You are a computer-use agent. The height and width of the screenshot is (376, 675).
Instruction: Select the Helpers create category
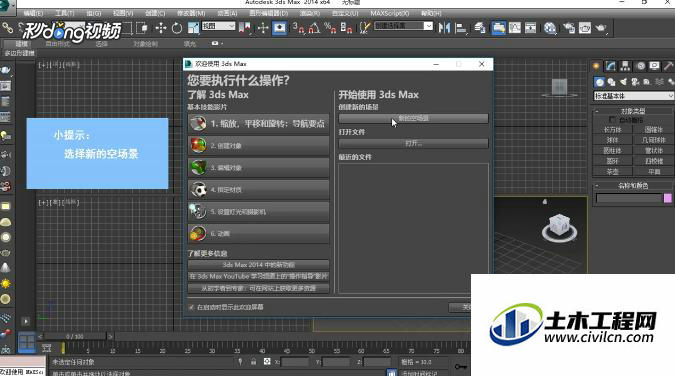(x=647, y=82)
